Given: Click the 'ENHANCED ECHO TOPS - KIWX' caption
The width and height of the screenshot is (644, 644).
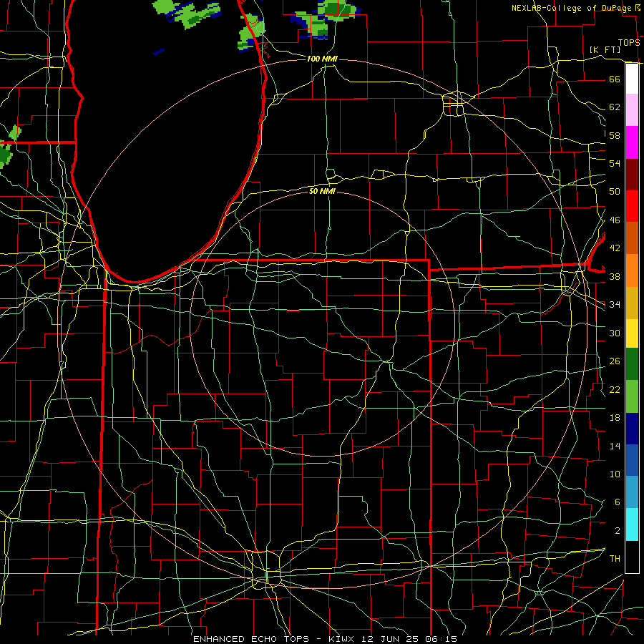Looking at the screenshot, I should point(274,639).
